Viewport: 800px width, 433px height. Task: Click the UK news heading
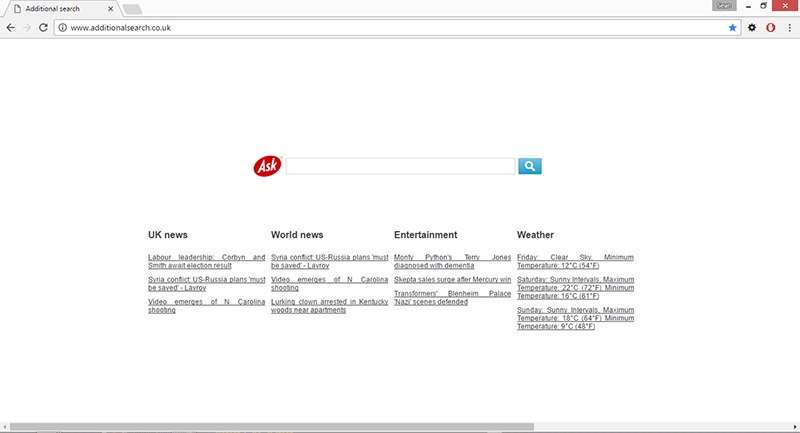tap(168, 235)
